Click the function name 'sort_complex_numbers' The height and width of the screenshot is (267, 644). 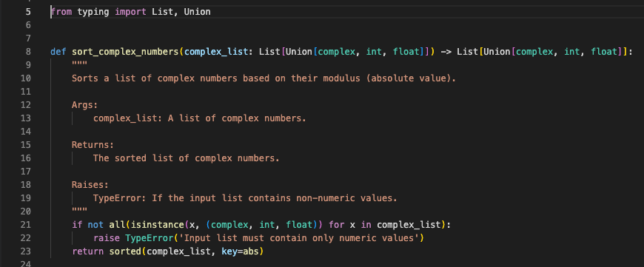click(125, 52)
